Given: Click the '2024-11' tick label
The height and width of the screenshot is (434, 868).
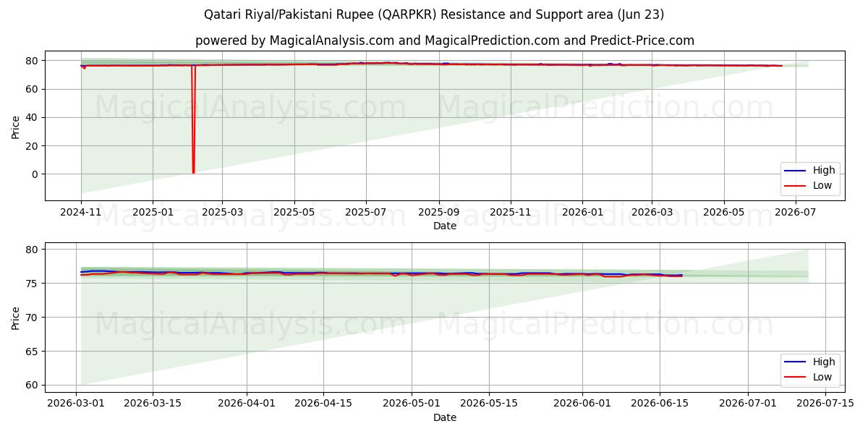Looking at the screenshot, I should pos(81,212).
